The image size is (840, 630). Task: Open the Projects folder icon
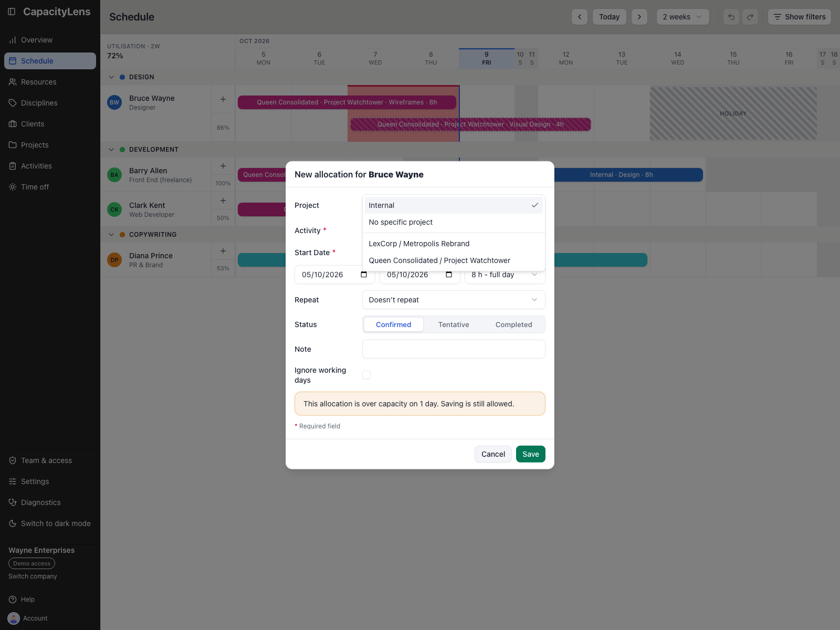click(x=13, y=145)
